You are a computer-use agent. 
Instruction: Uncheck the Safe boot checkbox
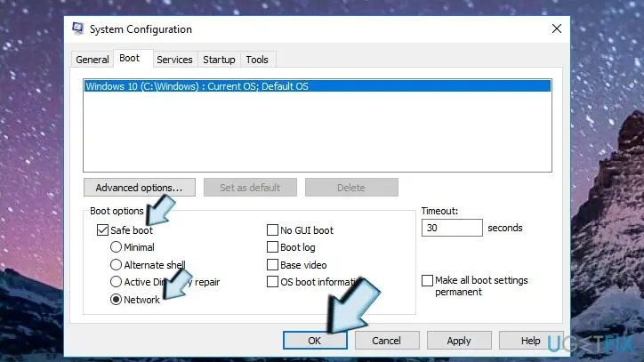point(102,230)
